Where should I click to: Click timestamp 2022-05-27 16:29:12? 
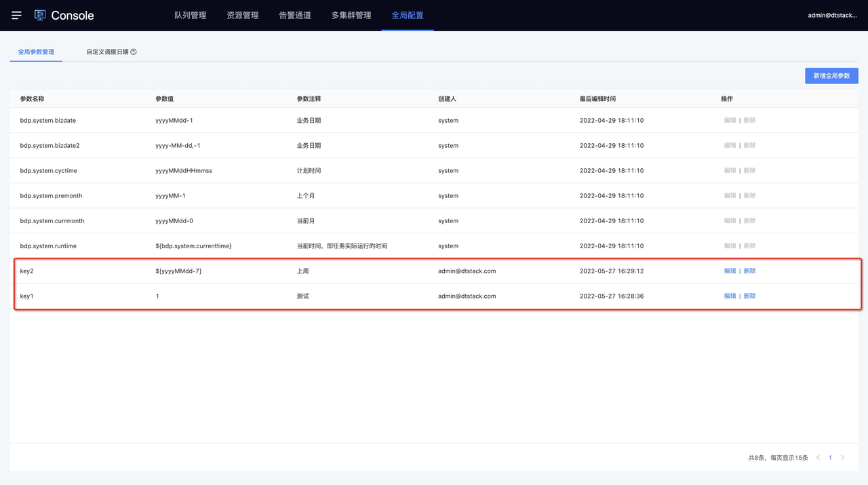pyautogui.click(x=612, y=271)
